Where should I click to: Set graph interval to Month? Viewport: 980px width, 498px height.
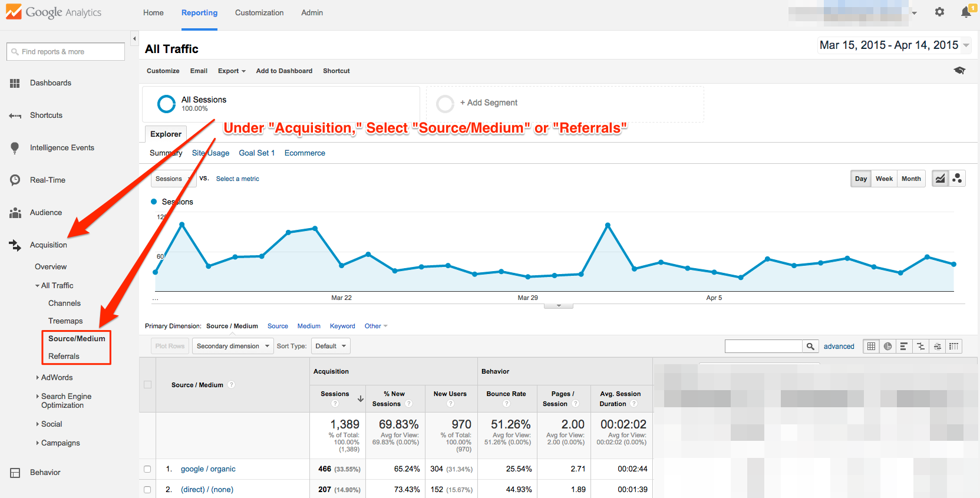coord(911,179)
